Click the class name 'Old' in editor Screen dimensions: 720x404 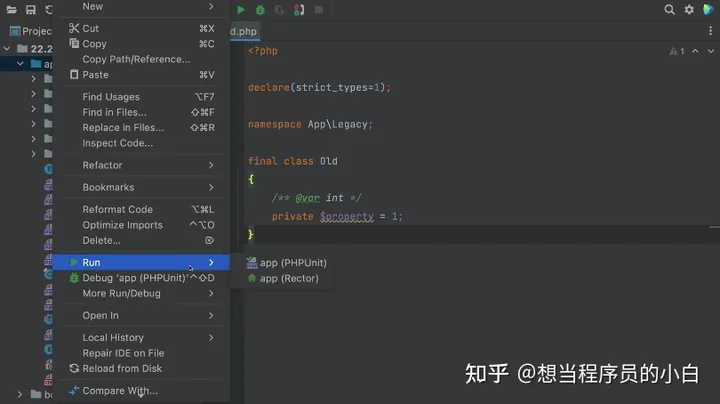tap(328, 161)
